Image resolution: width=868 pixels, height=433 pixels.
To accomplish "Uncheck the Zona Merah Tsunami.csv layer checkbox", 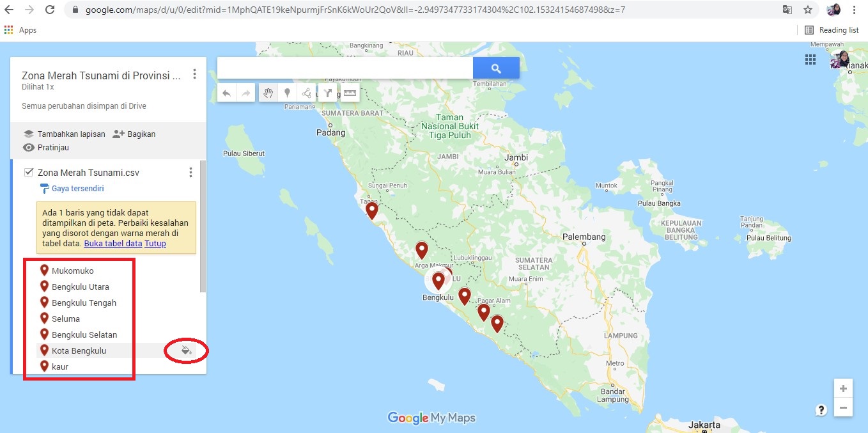I will point(28,172).
